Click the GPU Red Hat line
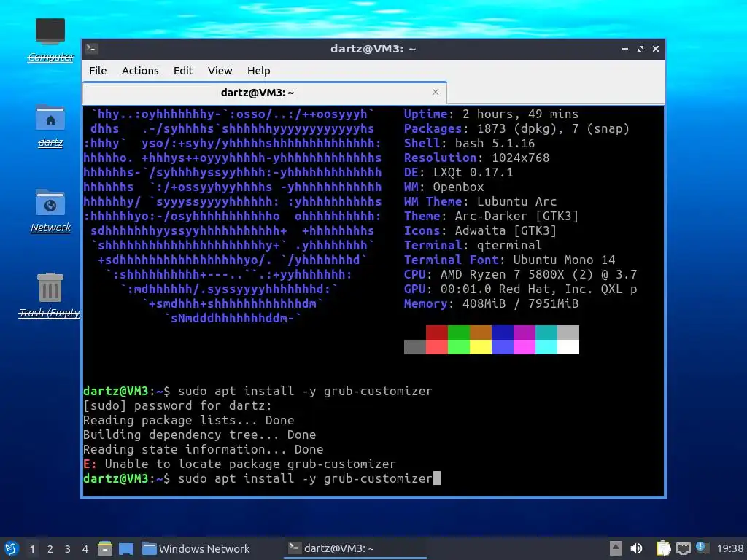 coord(521,289)
